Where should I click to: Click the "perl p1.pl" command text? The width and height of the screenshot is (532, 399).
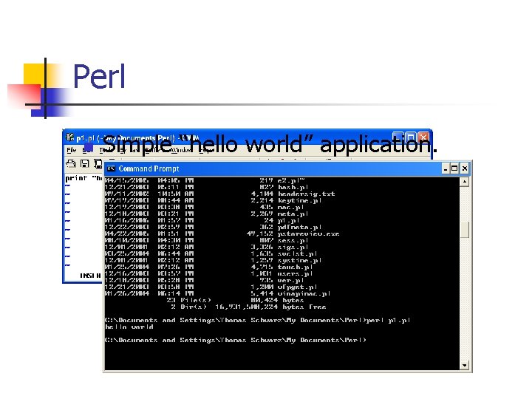coord(389,320)
